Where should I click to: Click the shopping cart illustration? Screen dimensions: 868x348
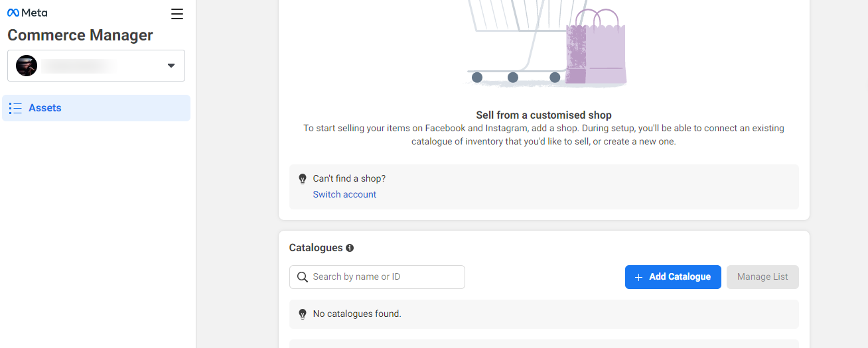click(x=511, y=40)
